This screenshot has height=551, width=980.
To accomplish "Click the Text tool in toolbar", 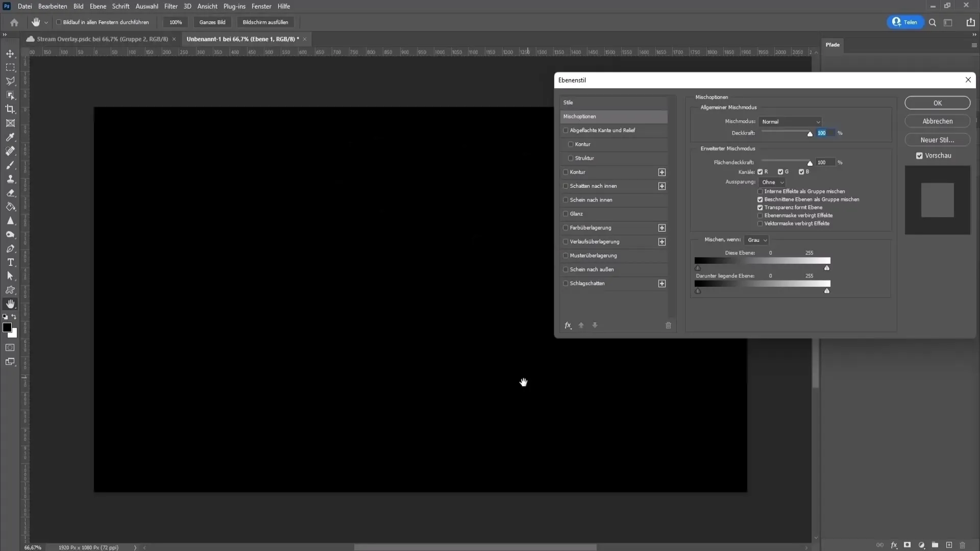I will coord(10,262).
